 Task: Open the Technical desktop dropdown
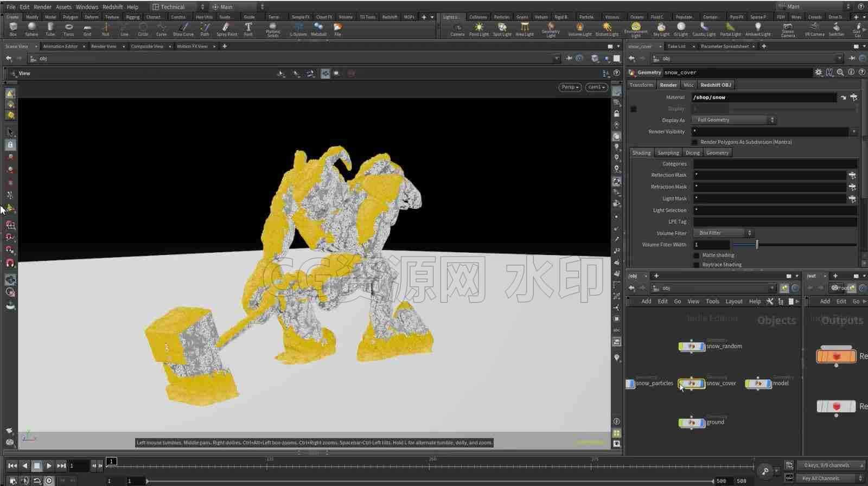point(178,7)
